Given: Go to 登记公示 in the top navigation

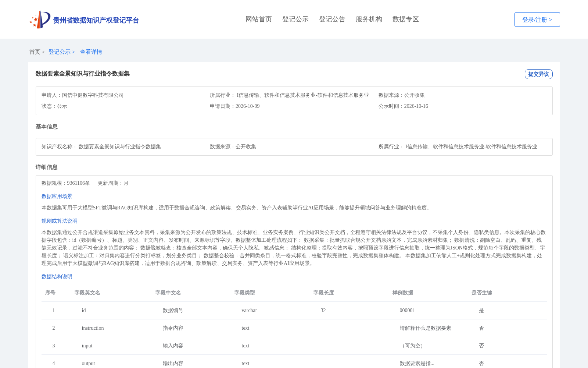Looking at the screenshot, I should coord(295,19).
